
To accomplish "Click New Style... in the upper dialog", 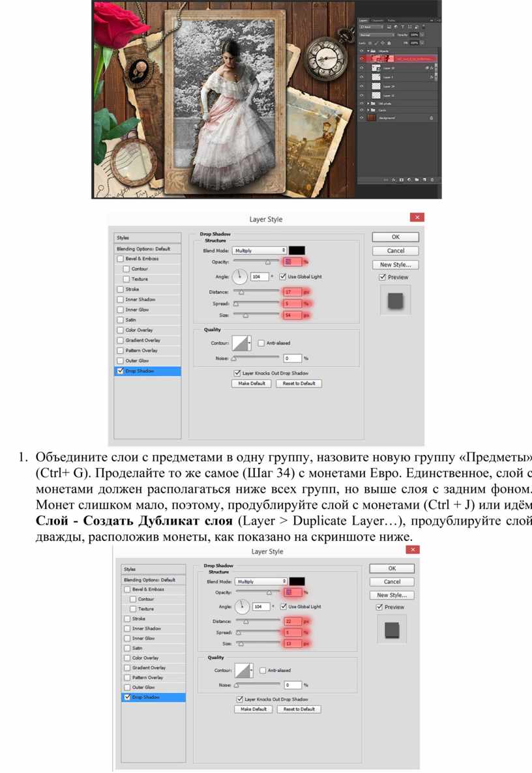I will (x=396, y=265).
